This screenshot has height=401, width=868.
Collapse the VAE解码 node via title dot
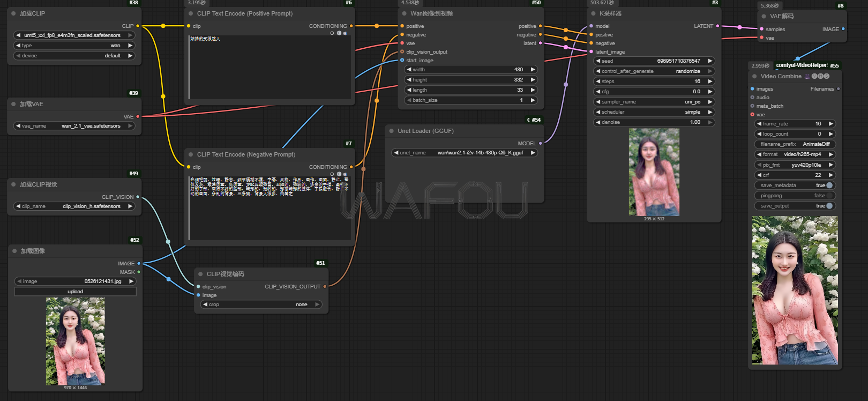tap(764, 16)
